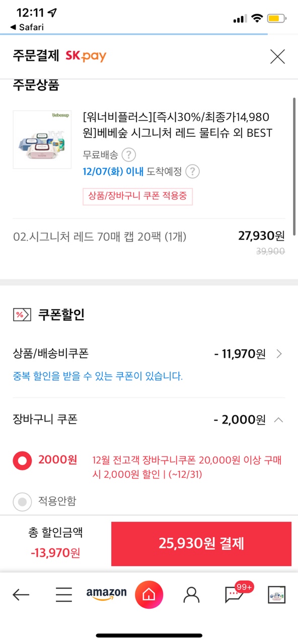Collapse the 장바구니 쿠폰 section chevron
298x644 pixels.
coord(278,419)
